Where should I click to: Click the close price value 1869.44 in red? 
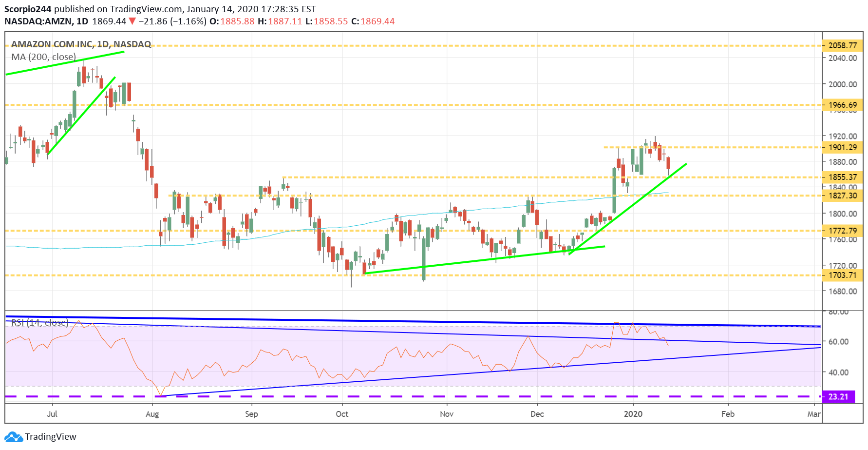pyautogui.click(x=377, y=21)
